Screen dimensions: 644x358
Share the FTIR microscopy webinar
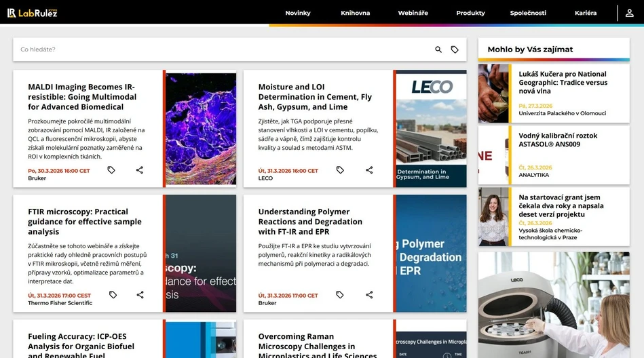[140, 295]
